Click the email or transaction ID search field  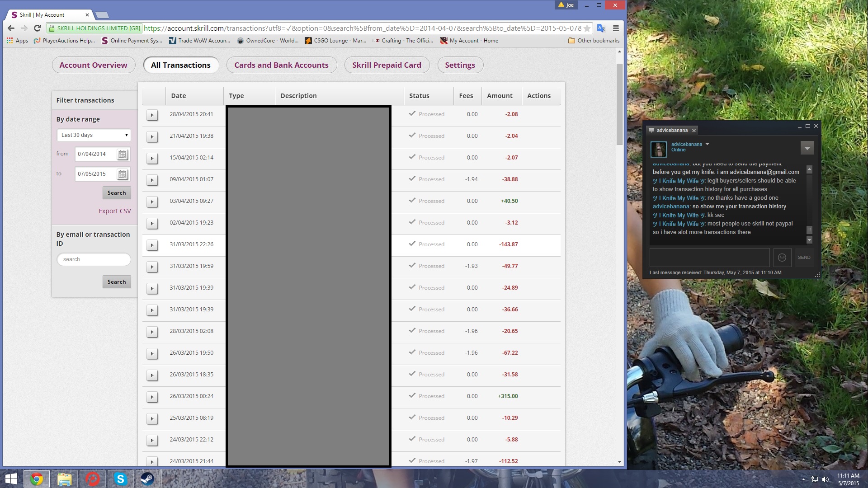[94, 259]
